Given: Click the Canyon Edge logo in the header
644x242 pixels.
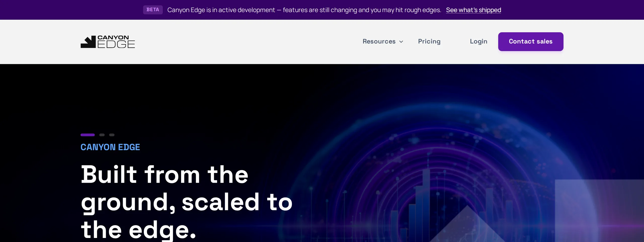Looking at the screenshot, I should click(x=108, y=42).
